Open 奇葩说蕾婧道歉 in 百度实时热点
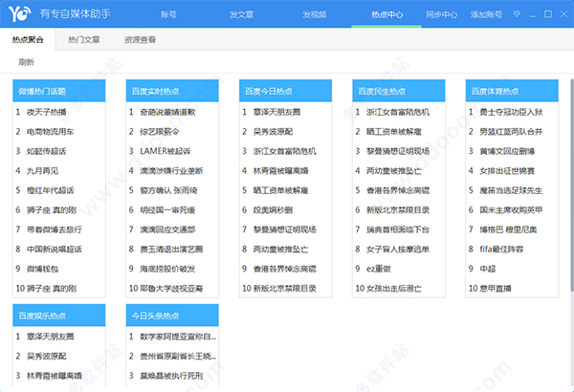574x392 pixels. tap(167, 112)
